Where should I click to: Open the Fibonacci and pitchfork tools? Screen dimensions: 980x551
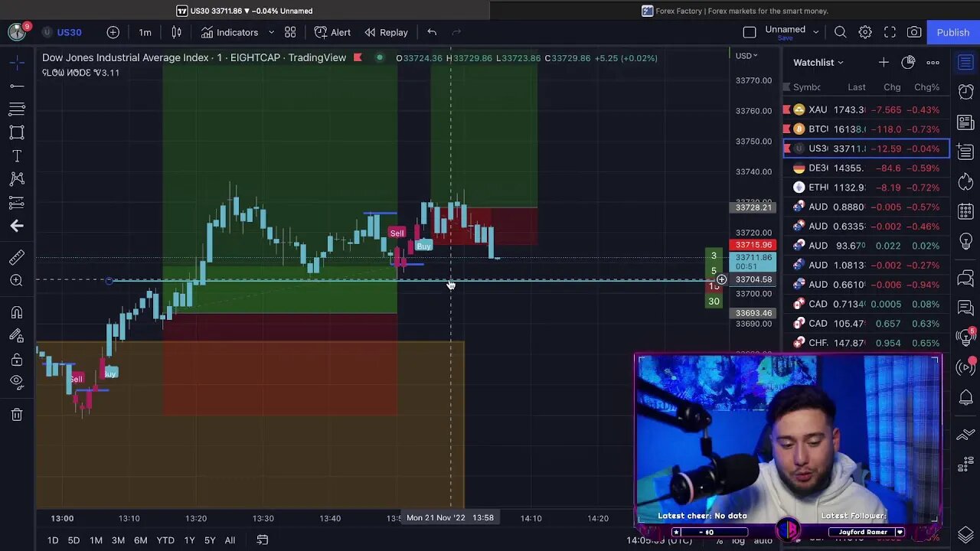17,109
